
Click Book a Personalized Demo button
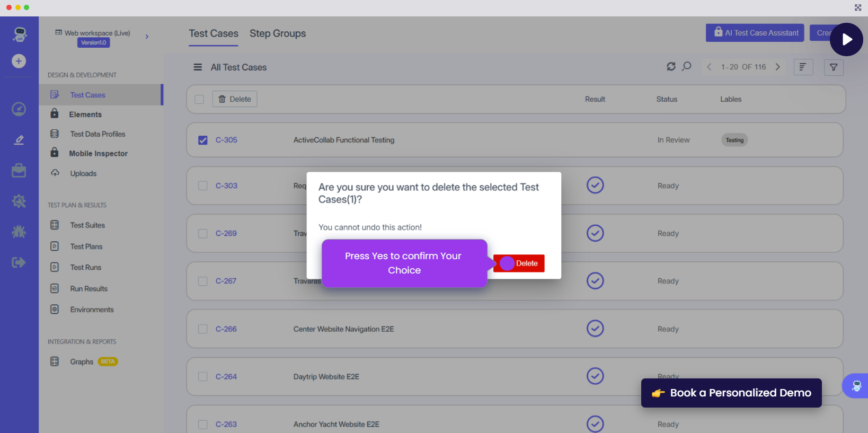[731, 393]
